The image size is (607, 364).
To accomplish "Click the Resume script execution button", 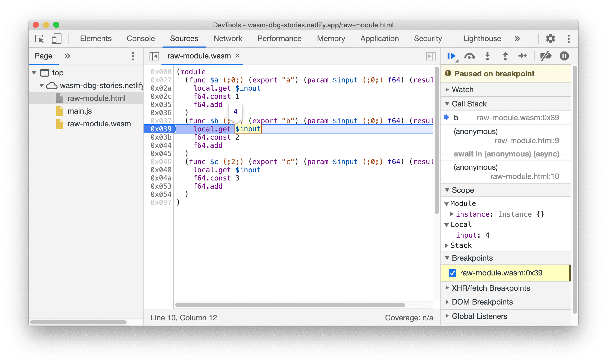I will click(x=452, y=56).
